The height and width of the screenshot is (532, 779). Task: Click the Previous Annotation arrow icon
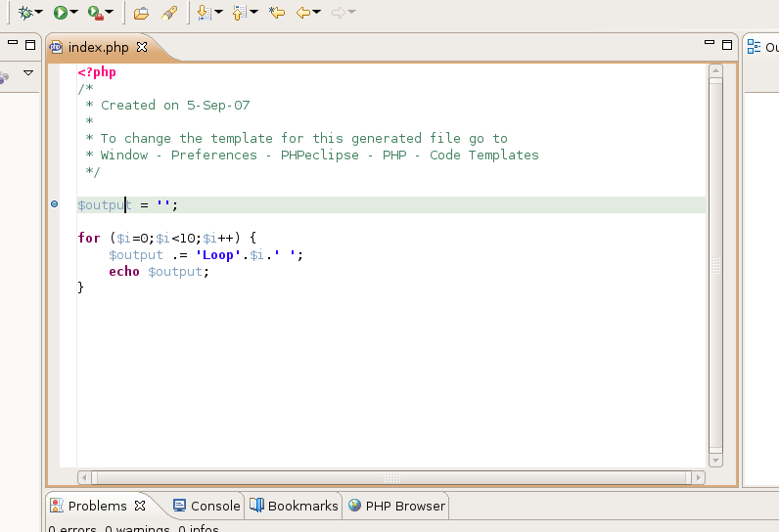(x=239, y=13)
